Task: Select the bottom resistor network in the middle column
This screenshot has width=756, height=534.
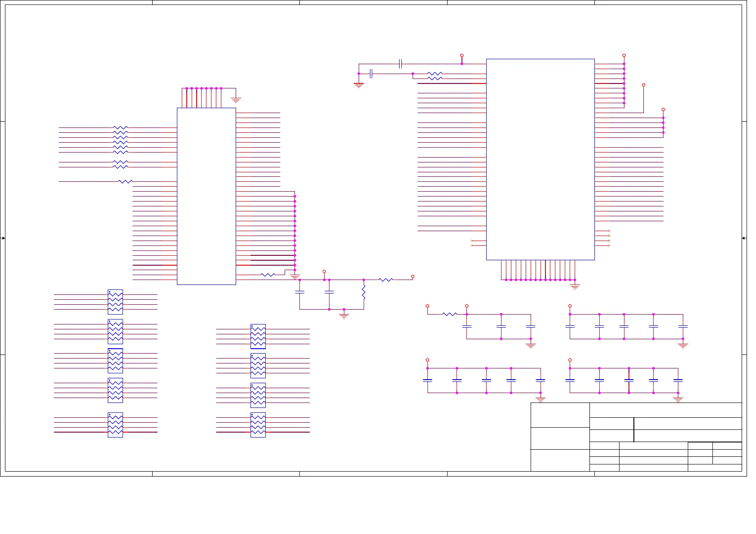Action: coord(258,425)
